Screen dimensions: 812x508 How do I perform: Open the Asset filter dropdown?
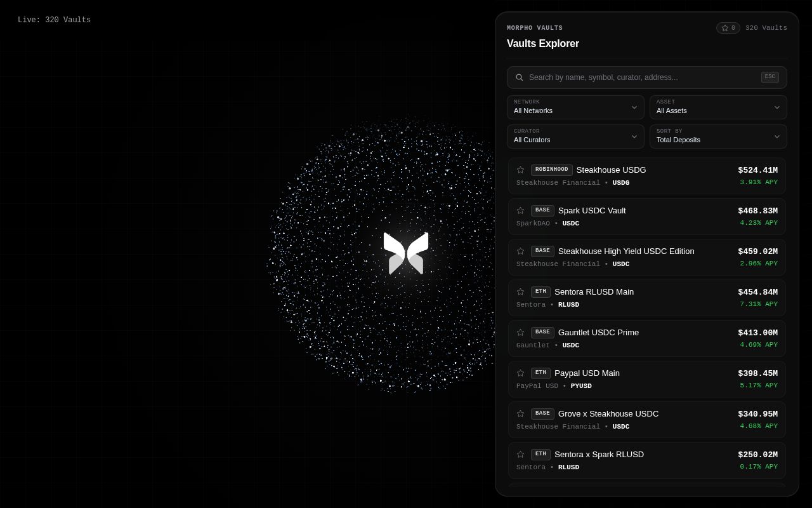718,107
